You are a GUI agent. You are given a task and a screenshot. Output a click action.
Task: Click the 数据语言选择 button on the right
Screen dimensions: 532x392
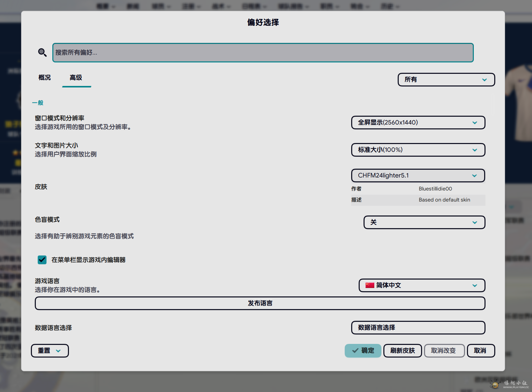point(418,328)
